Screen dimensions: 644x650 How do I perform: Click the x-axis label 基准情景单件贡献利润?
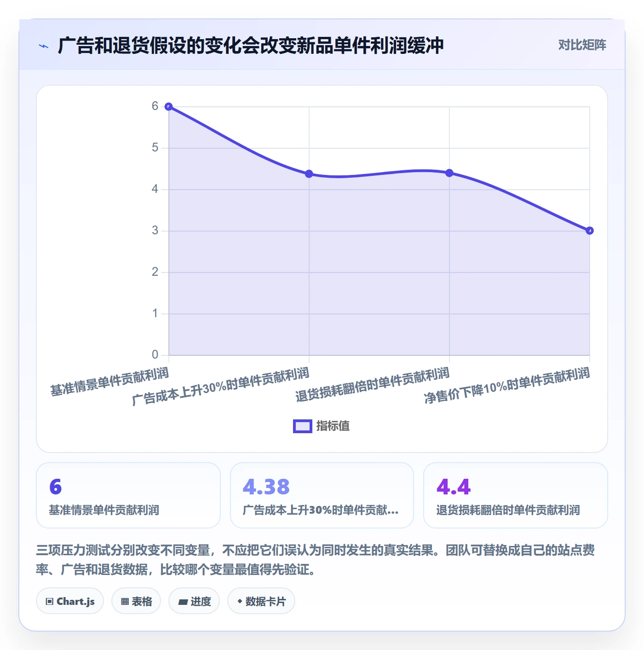coord(109,382)
